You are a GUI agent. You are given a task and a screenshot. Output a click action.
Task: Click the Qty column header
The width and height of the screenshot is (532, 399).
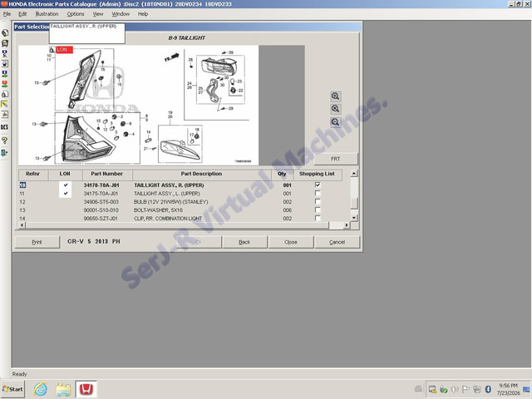click(282, 174)
